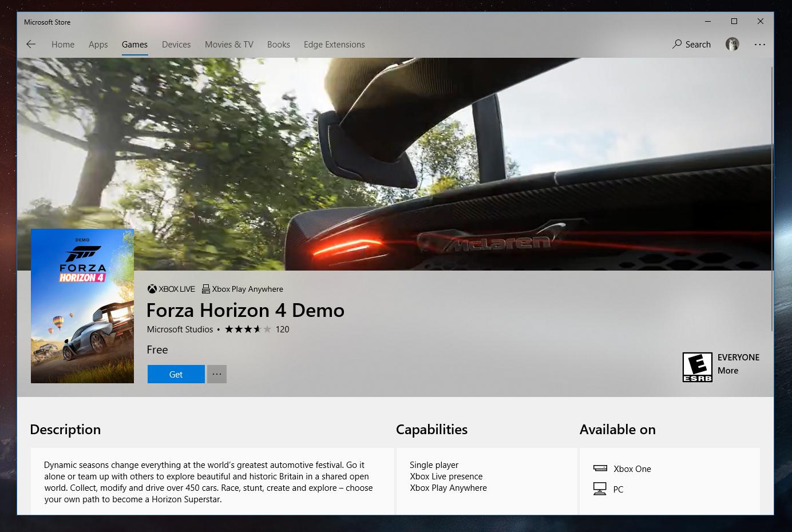Open the Devices tab
Viewport: 792px width, 532px height.
(176, 45)
